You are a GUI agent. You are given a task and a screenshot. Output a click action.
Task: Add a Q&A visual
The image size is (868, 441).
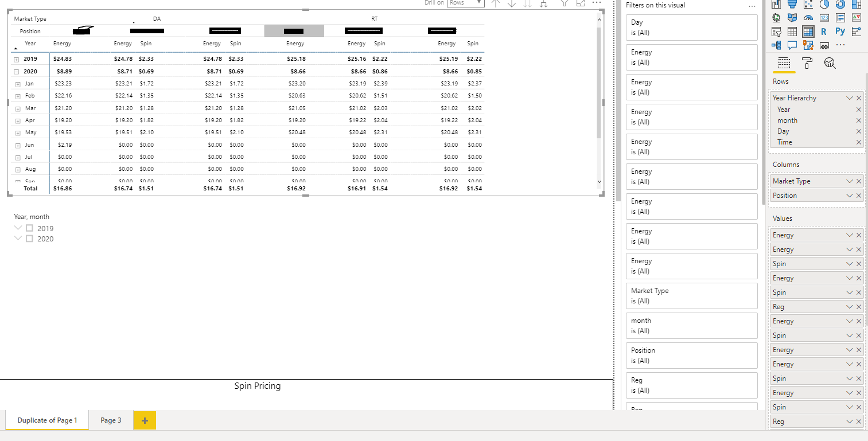click(792, 45)
